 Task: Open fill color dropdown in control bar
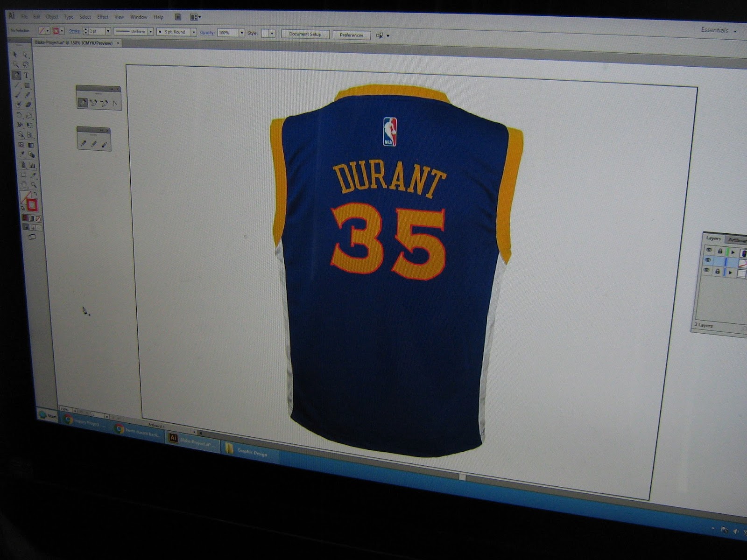(48, 30)
